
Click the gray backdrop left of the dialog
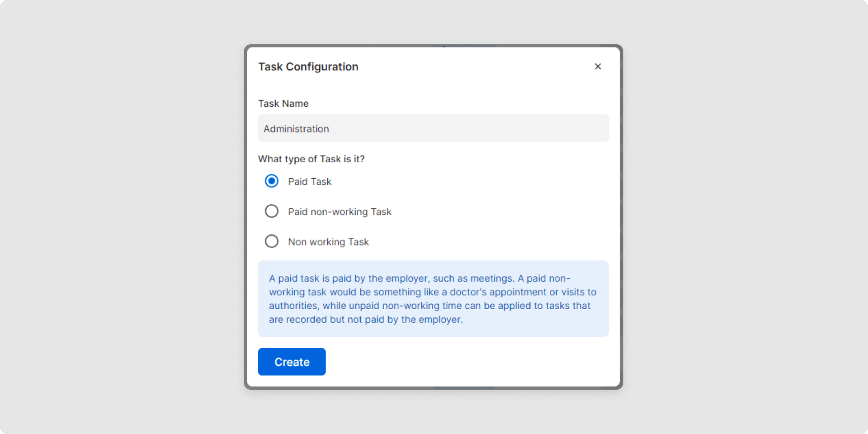click(122, 217)
